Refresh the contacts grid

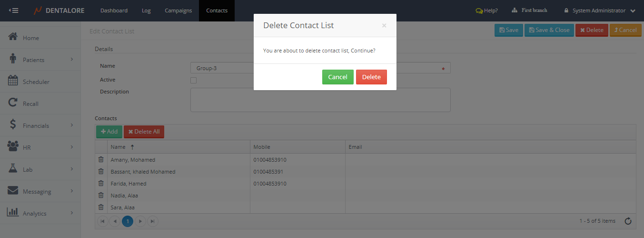click(628, 221)
